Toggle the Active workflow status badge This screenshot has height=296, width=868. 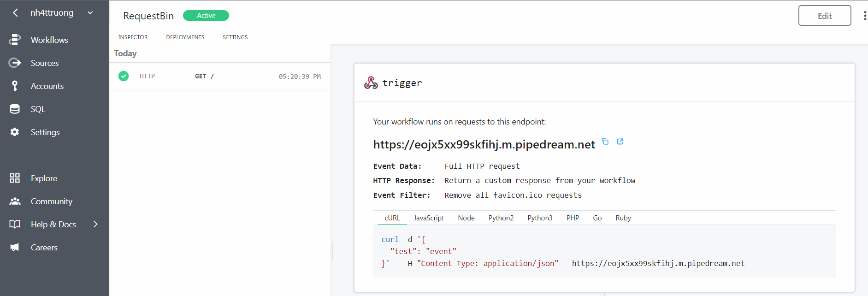(206, 16)
